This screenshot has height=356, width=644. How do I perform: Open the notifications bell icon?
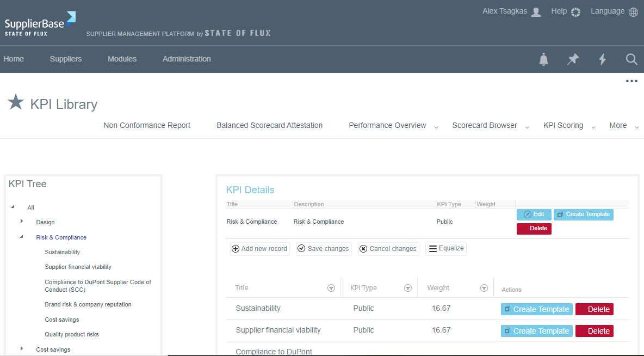click(543, 59)
